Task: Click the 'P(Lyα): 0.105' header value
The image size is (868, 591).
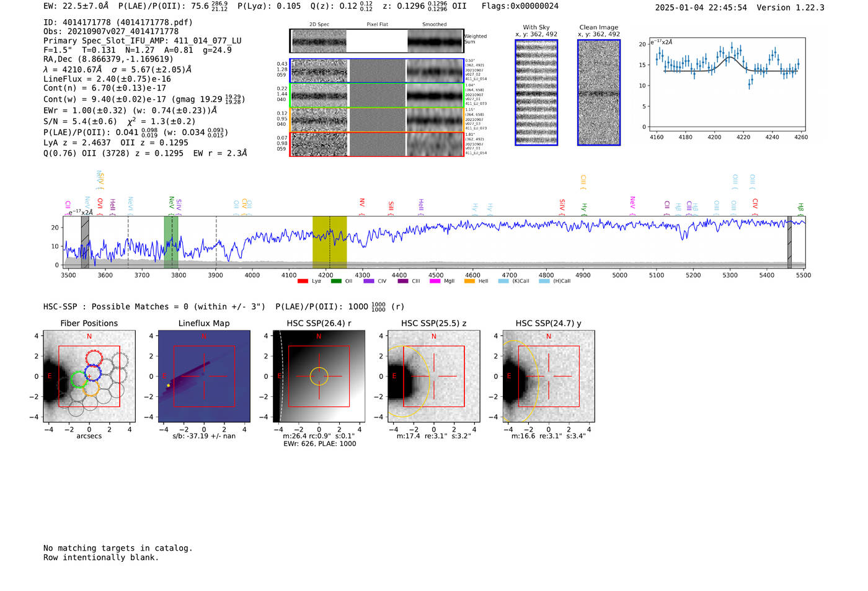Action: pos(269,6)
